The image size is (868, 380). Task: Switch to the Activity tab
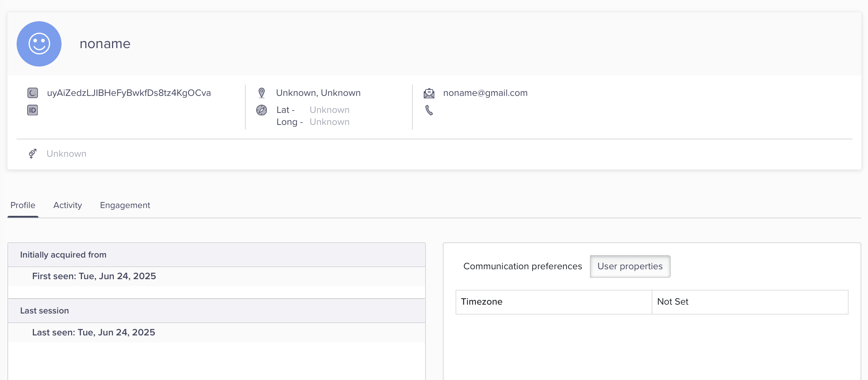67,205
